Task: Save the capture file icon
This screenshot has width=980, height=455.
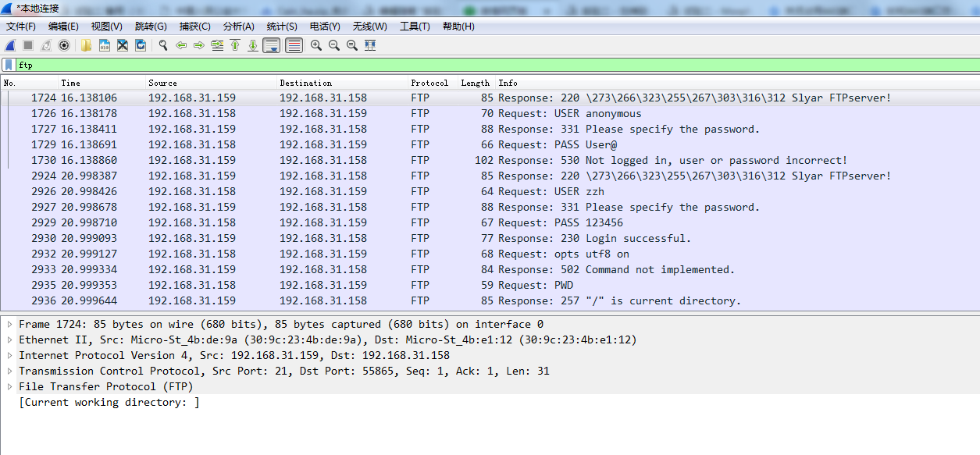Action: (104, 45)
